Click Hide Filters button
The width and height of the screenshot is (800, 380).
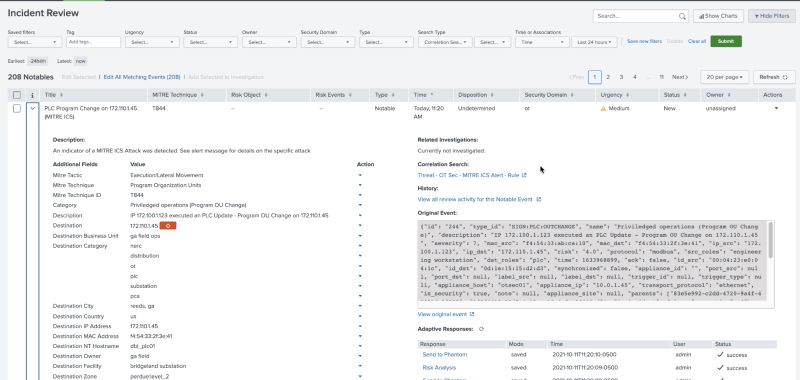tap(771, 16)
